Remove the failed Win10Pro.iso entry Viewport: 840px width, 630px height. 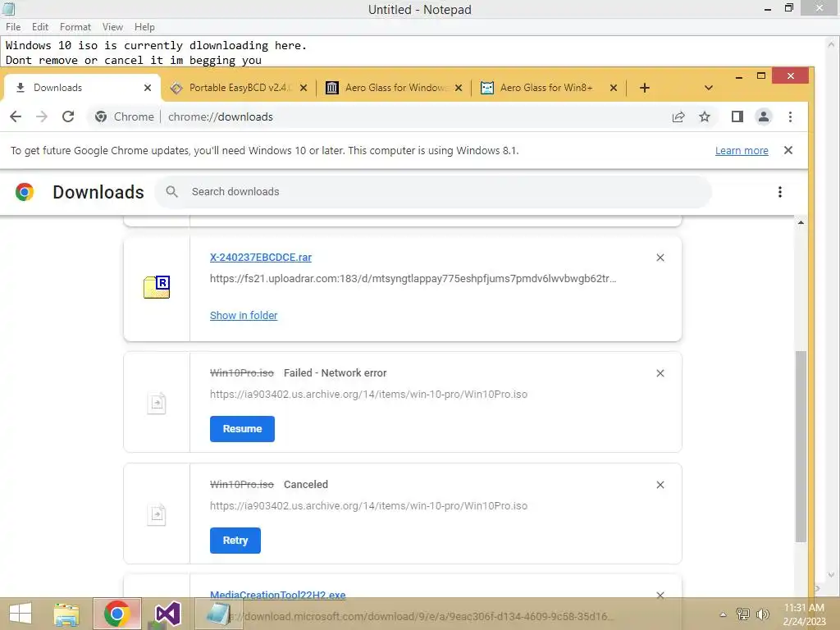point(660,373)
